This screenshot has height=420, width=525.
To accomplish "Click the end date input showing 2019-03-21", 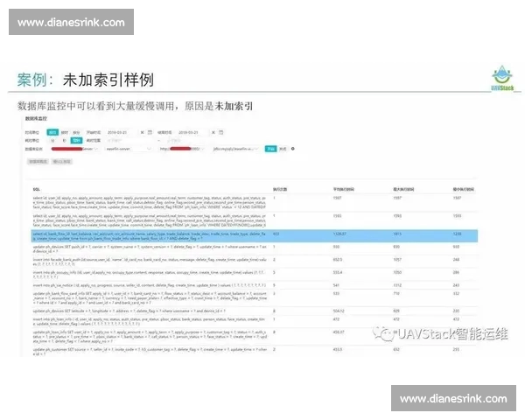I will pyautogui.click(x=192, y=133).
